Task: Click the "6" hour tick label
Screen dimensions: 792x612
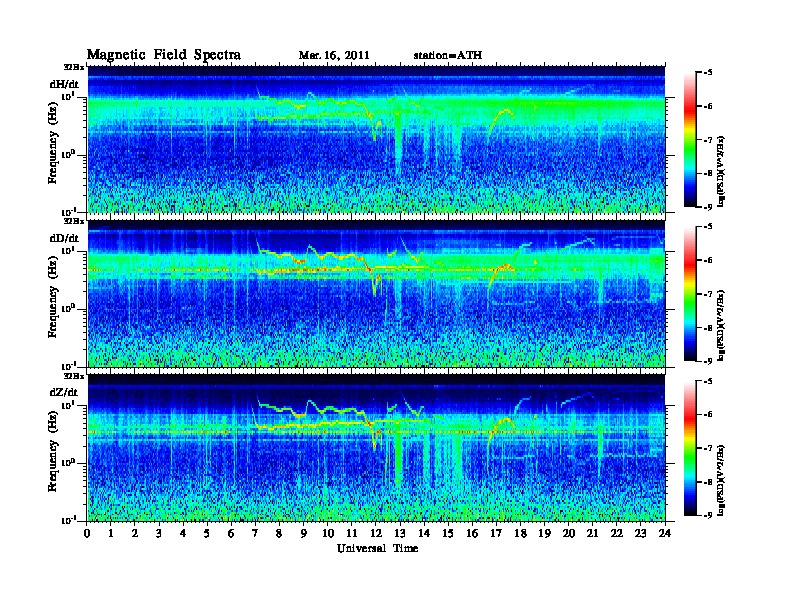Action: pyautogui.click(x=231, y=533)
